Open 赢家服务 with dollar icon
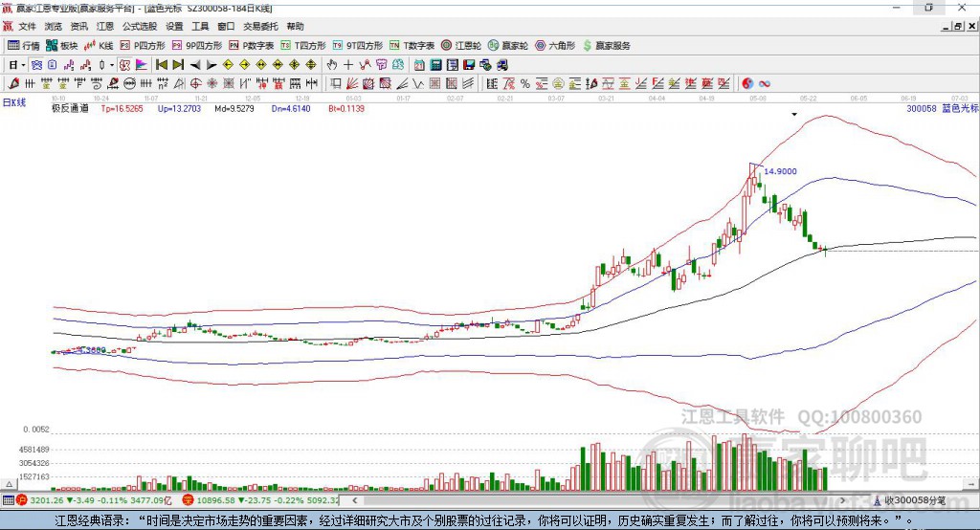980x530 pixels. pos(607,46)
